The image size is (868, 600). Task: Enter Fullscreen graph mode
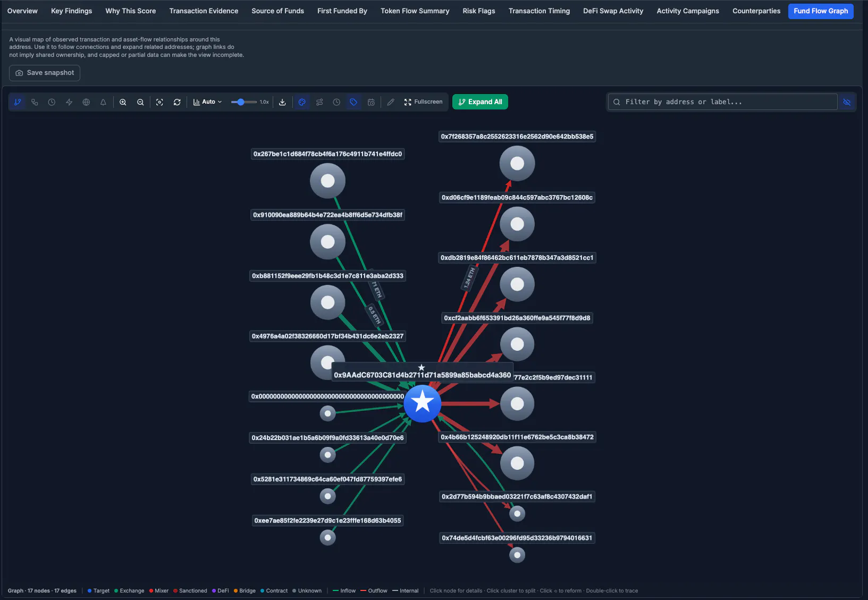[x=423, y=102]
